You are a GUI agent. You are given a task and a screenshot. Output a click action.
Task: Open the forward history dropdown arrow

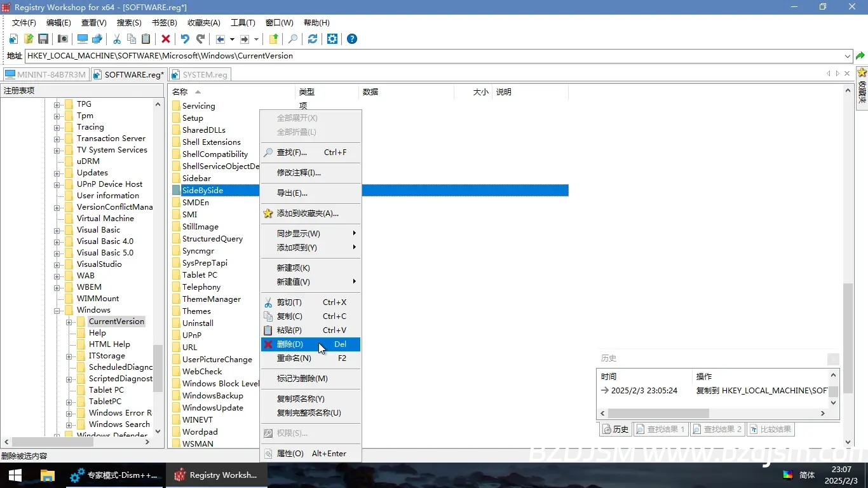(x=256, y=39)
